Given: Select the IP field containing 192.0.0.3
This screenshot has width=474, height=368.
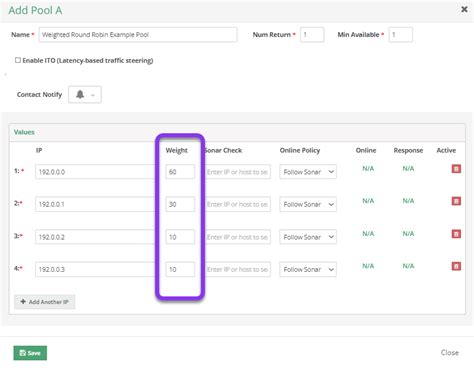Looking at the screenshot, I should coord(95,269).
